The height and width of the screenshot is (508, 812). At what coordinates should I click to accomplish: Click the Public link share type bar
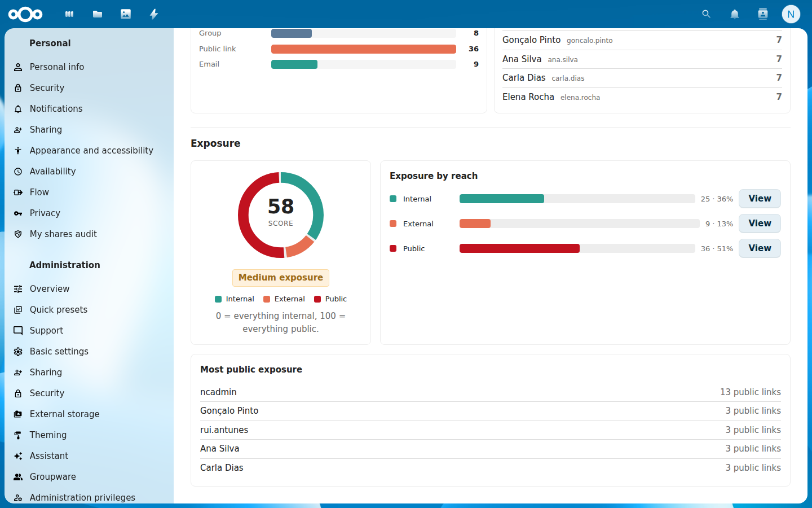click(364, 49)
